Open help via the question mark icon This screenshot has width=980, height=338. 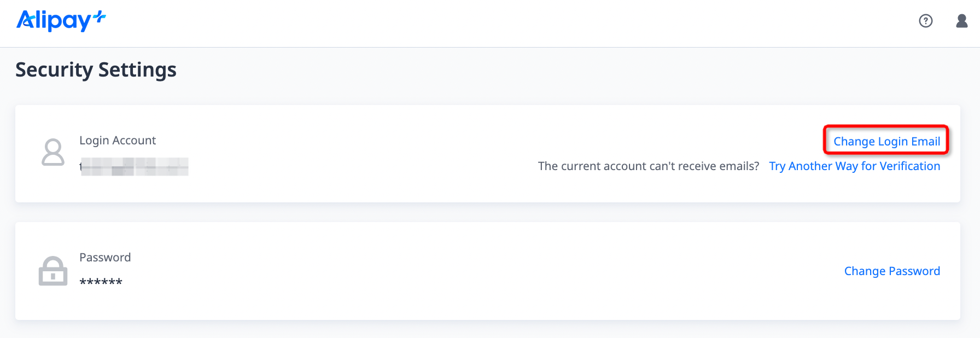[x=925, y=21]
